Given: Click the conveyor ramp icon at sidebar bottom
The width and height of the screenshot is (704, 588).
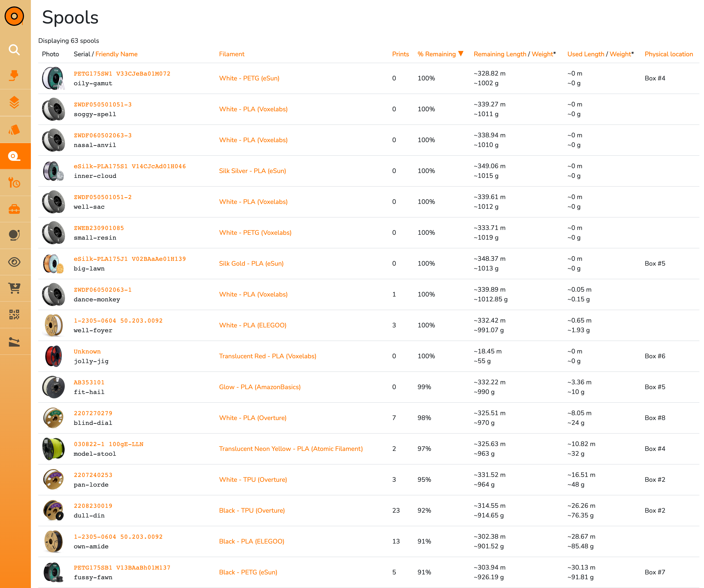Looking at the screenshot, I should [15, 341].
